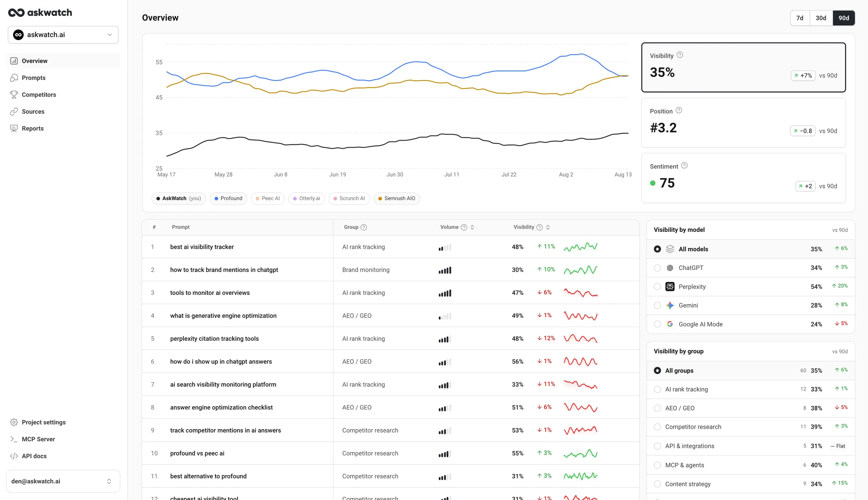Viewport: 868px width, 500px height.
Task: Click the Google AI Mode logo
Action: coord(670,324)
